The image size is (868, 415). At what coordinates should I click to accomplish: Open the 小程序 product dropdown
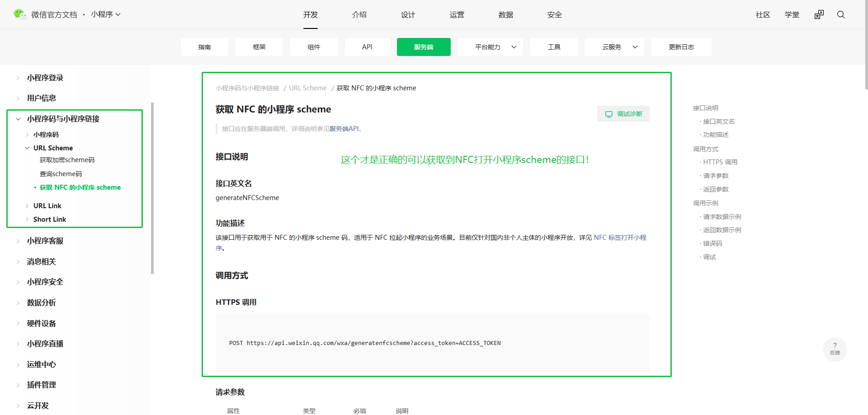coord(106,14)
